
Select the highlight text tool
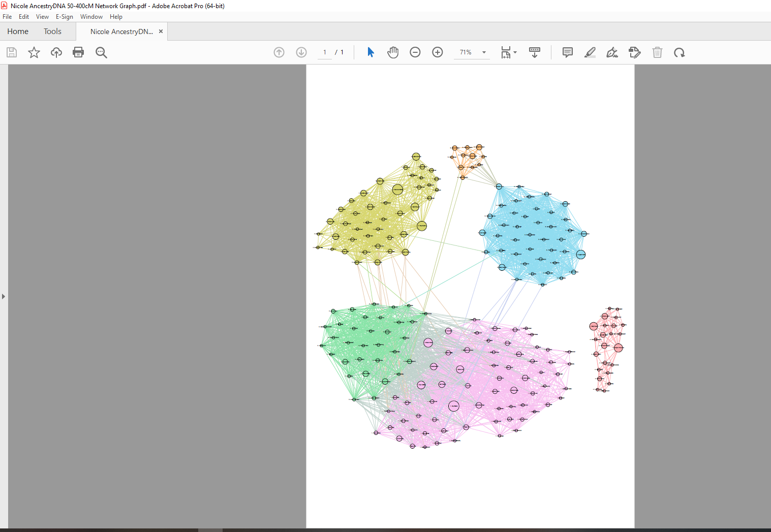coord(590,52)
